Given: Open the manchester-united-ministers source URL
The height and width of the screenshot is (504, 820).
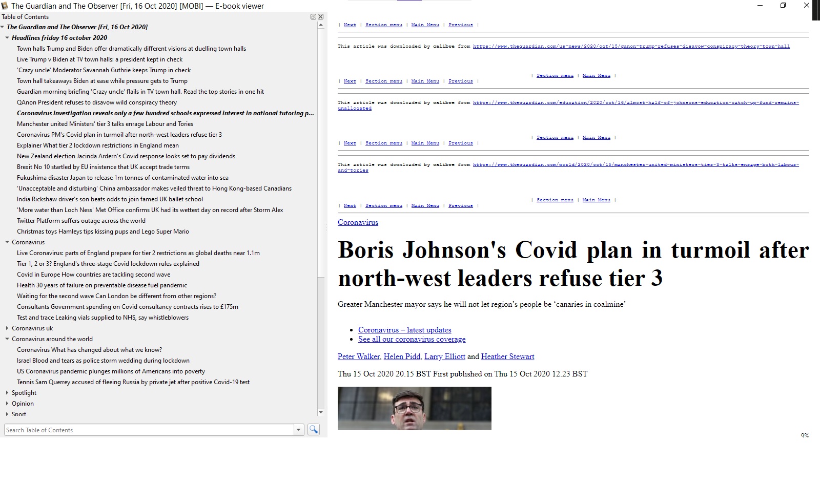Looking at the screenshot, I should coord(635,164).
